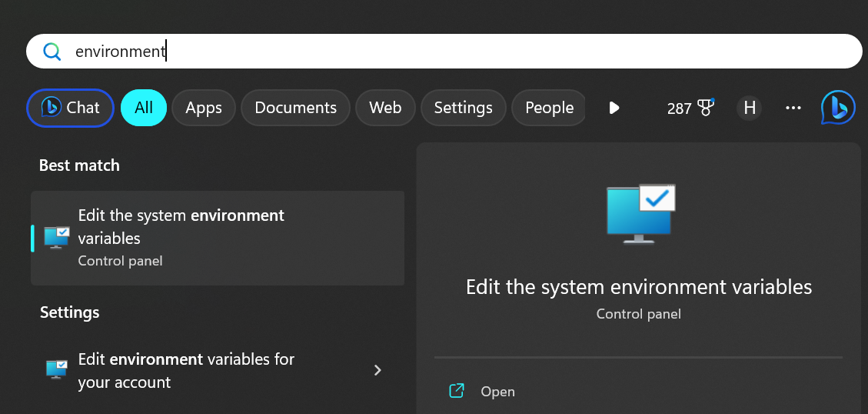Select the All filter tab
This screenshot has width=868, height=414.
point(143,108)
